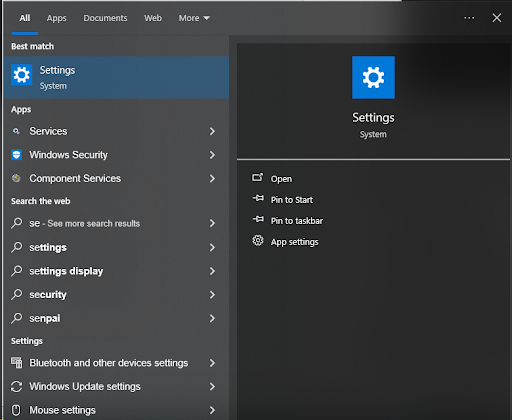
Task: Expand arrow for Windows Update settings
Action: [212, 387]
